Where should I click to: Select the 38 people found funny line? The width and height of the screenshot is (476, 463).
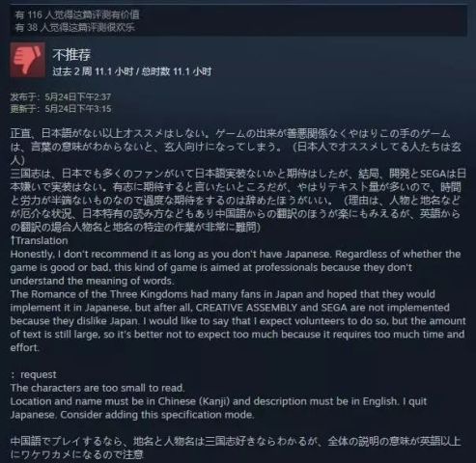coord(74,27)
